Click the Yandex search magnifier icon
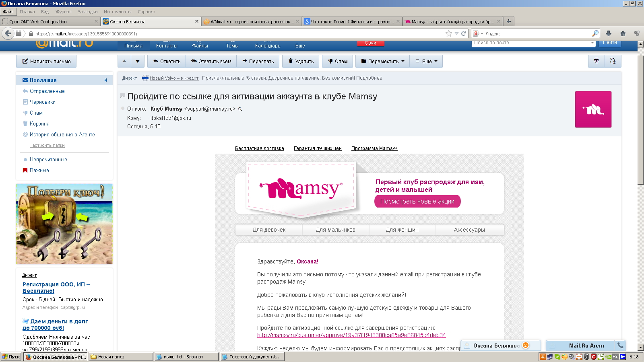Viewport: 644px width, 362px height. pos(595,33)
